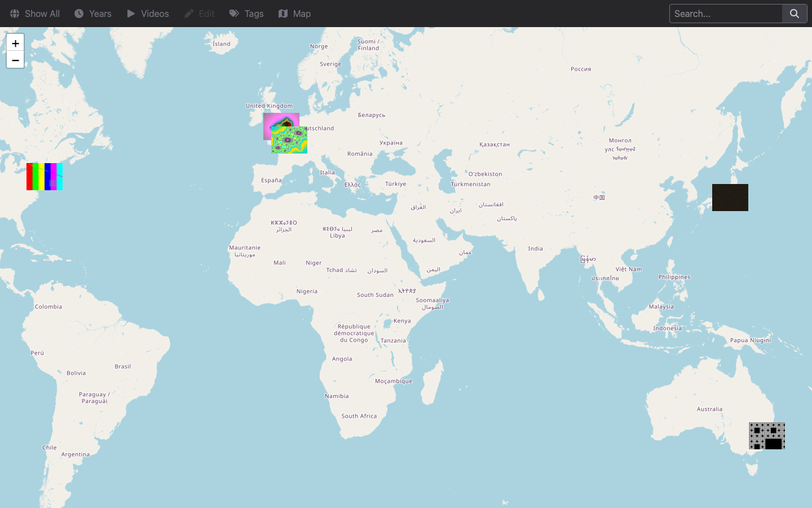Click the clock icon beside Years
The image size is (812, 508).
[79, 14]
